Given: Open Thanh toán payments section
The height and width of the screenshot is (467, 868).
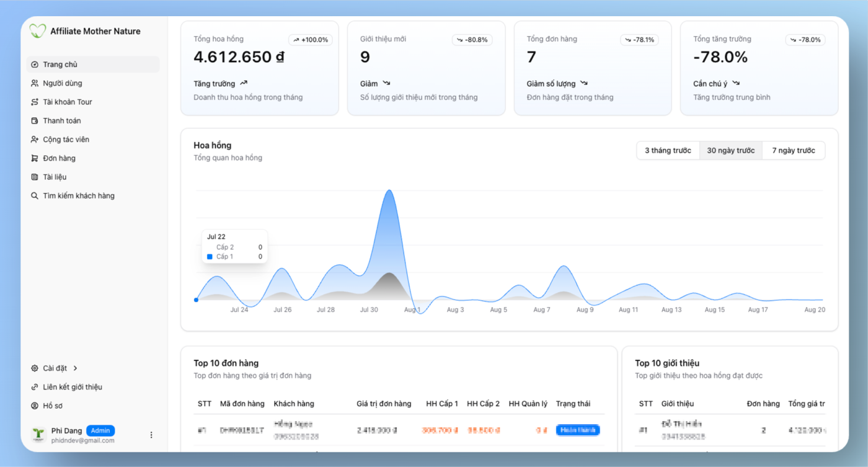Looking at the screenshot, I should pyautogui.click(x=93, y=120).
